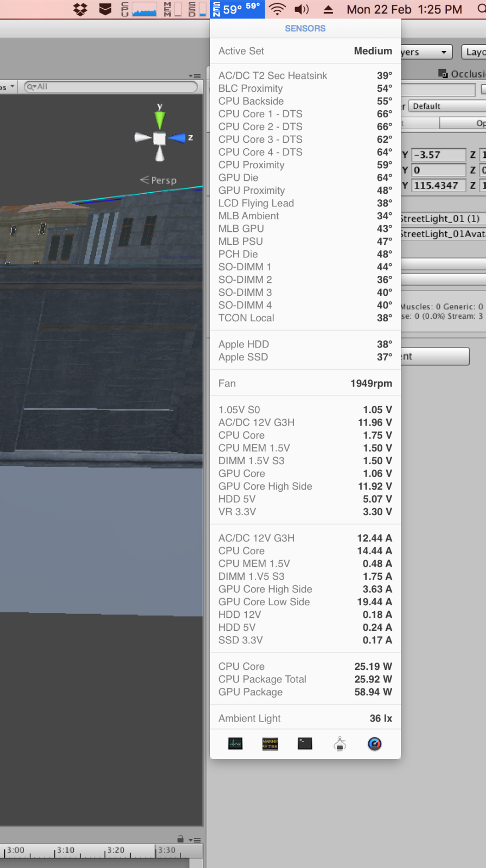Image resolution: width=486 pixels, height=868 pixels.
Task: Open the date and time menu
Action: [404, 9]
